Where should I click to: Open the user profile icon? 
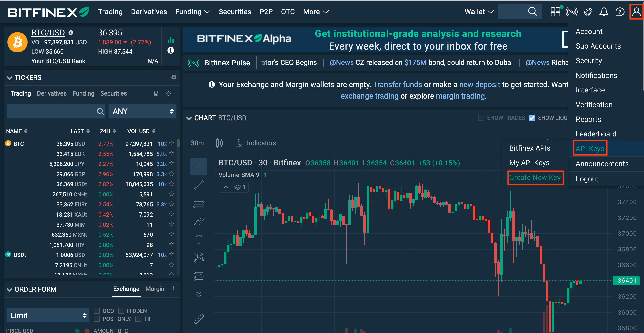[x=636, y=12]
